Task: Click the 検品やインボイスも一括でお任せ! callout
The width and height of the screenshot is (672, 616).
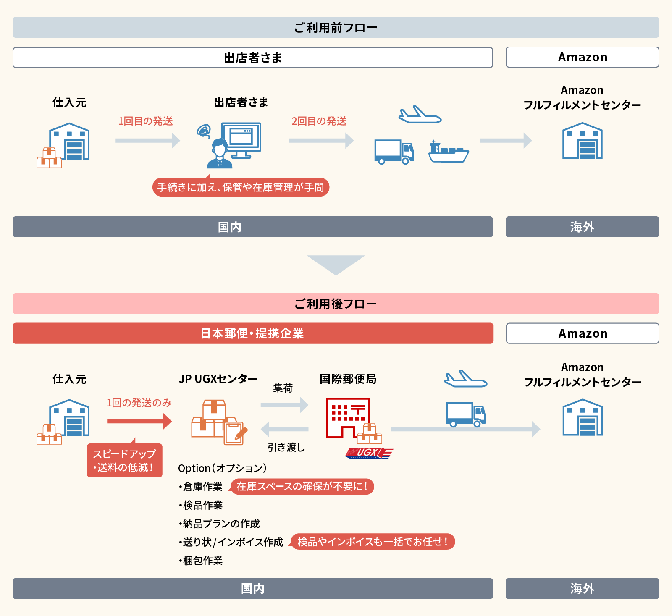Action: (372, 542)
